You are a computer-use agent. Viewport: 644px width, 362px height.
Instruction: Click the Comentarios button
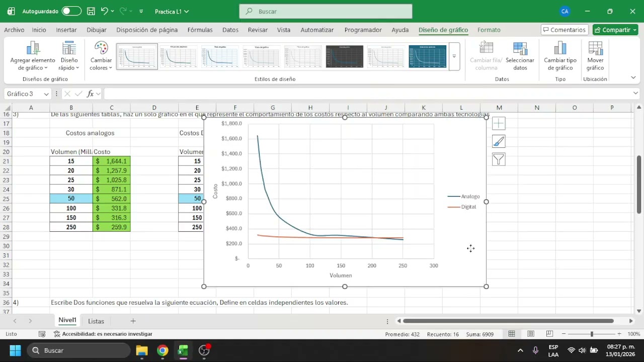point(564,30)
